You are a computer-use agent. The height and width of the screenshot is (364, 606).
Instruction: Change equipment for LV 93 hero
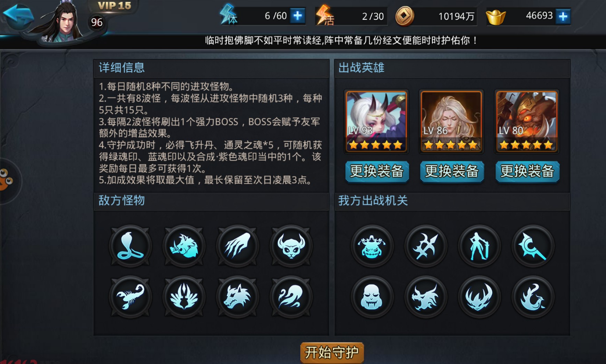[376, 171]
